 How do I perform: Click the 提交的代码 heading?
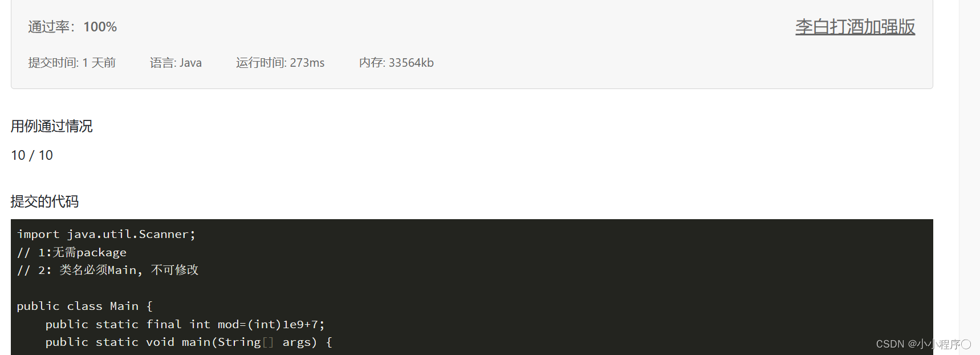44,201
